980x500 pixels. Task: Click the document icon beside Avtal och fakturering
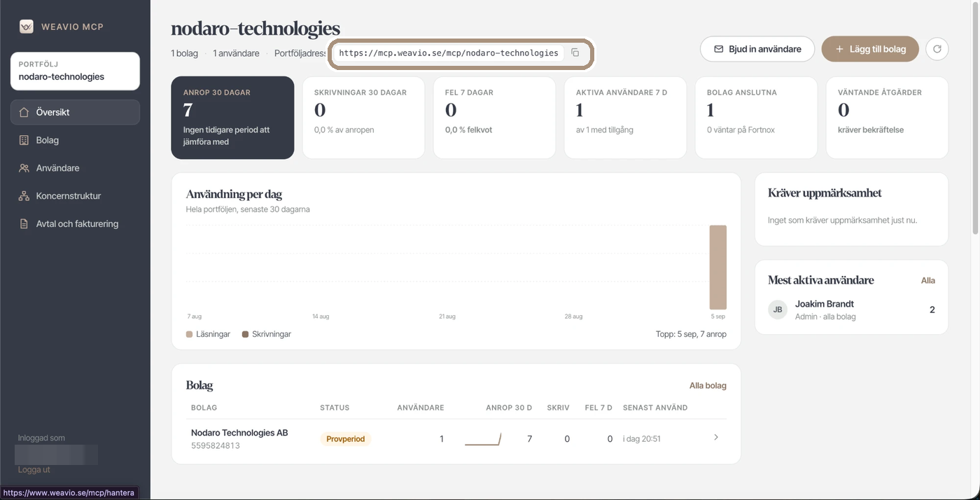(x=24, y=224)
